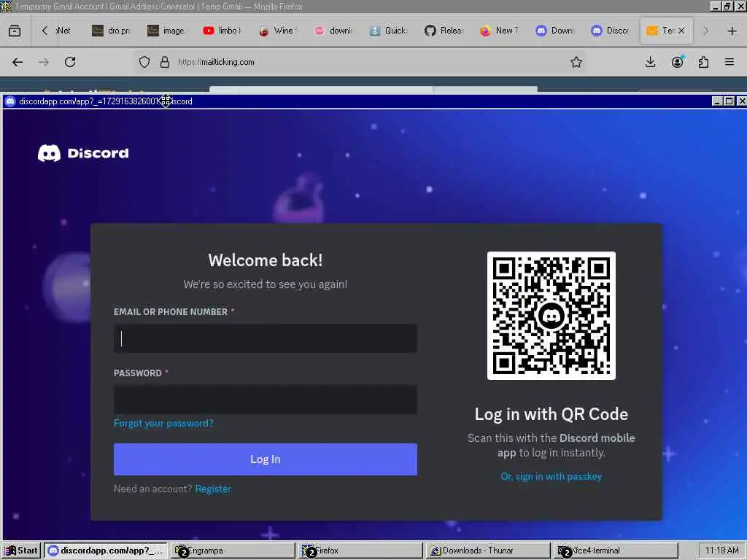The image size is (747, 560).
Task: Switch to the dro.pm tab
Action: click(x=112, y=31)
